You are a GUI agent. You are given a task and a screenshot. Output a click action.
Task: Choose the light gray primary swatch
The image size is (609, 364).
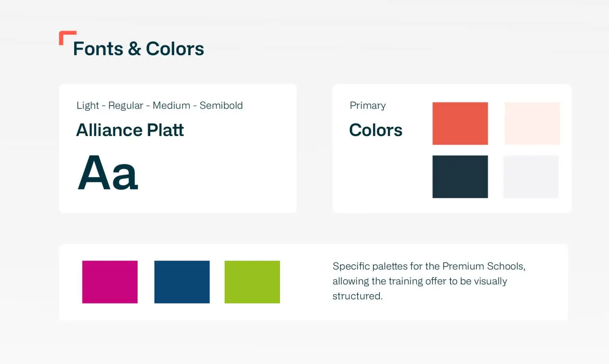click(x=531, y=176)
